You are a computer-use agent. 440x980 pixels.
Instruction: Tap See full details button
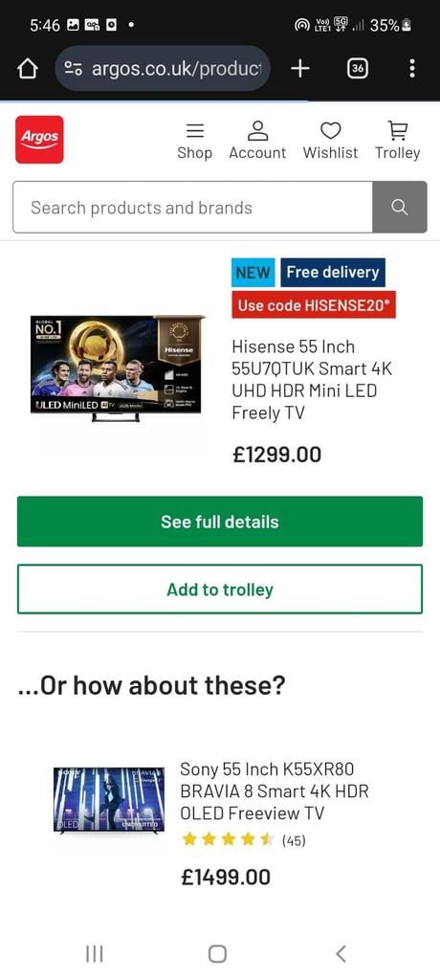click(220, 522)
